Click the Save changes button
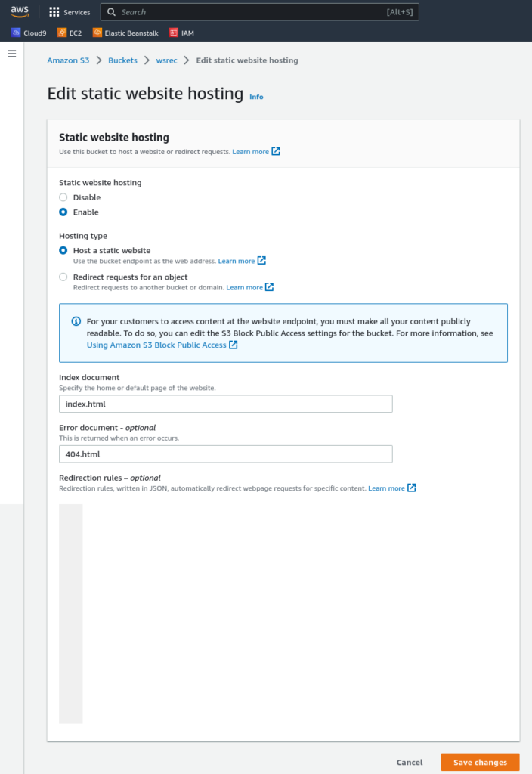Viewport: 532px width, 774px height. [480, 762]
